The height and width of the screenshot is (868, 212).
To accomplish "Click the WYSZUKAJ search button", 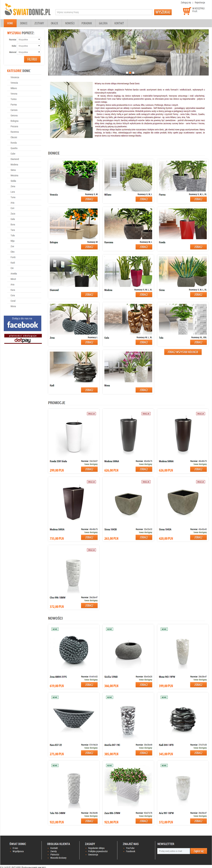I will coord(163,12).
